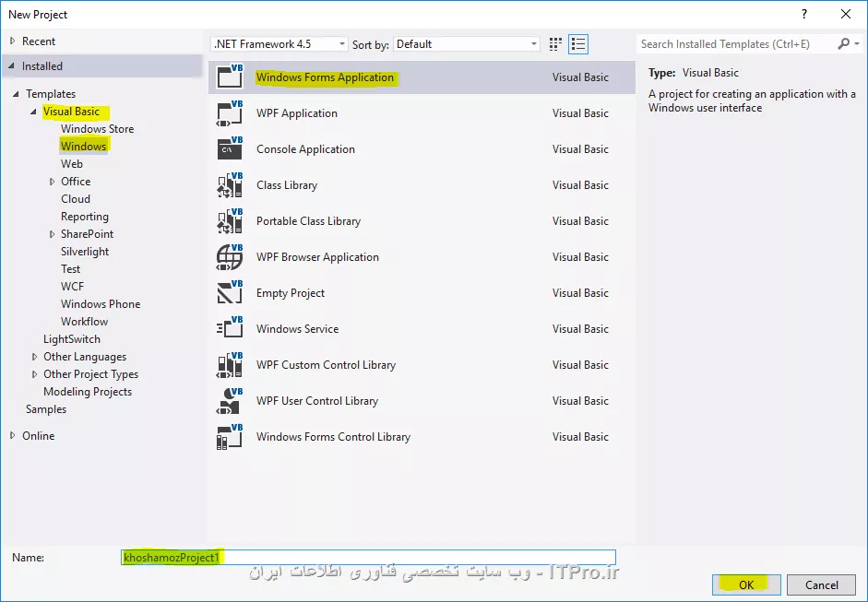Select the Silverlight category

(x=85, y=251)
